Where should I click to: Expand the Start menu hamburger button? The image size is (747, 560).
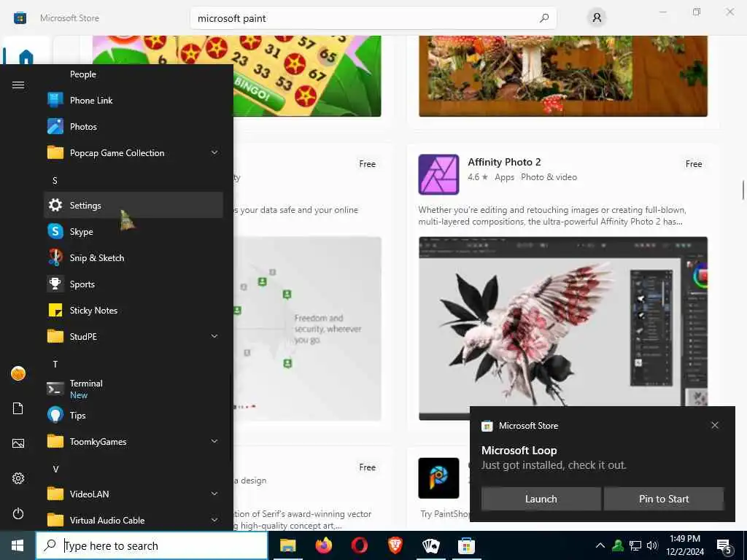tap(18, 85)
